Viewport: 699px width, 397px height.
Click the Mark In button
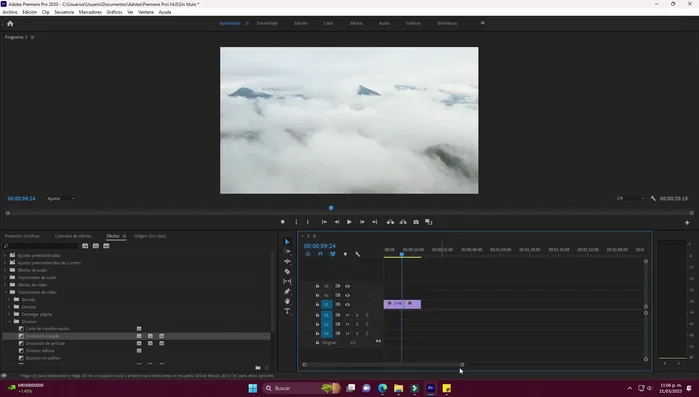coord(296,222)
